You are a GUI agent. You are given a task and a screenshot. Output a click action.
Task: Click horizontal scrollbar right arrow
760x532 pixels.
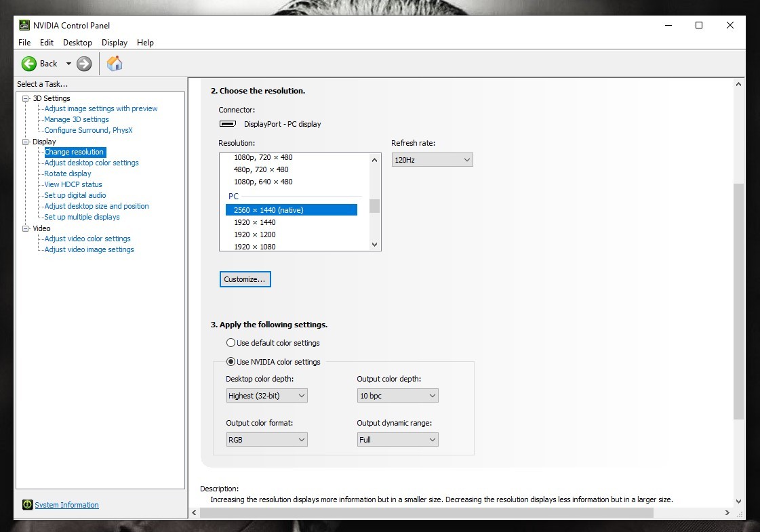point(727,512)
